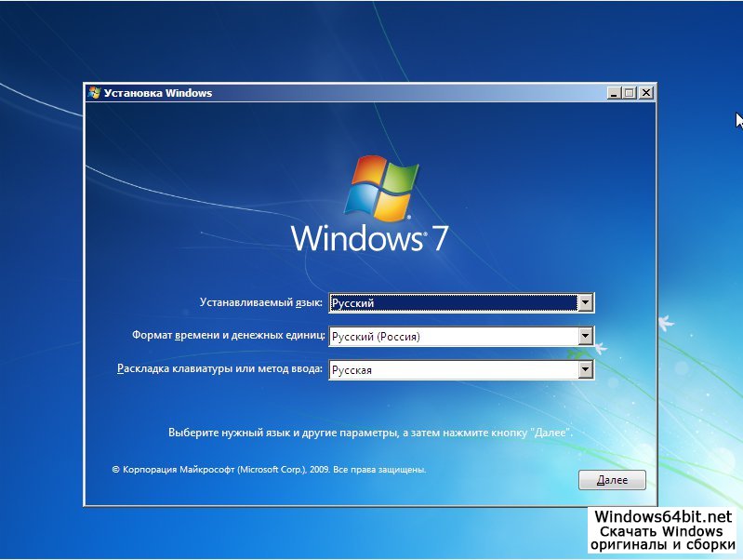Viewport: 743px width, 560px height.
Task: Expand the Устанавливаемый язык dropdown arrow
Action: (585, 303)
